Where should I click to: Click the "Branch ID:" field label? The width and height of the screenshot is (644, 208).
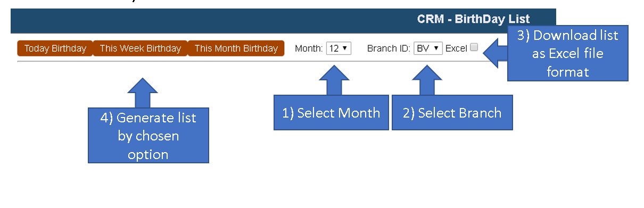(x=389, y=48)
